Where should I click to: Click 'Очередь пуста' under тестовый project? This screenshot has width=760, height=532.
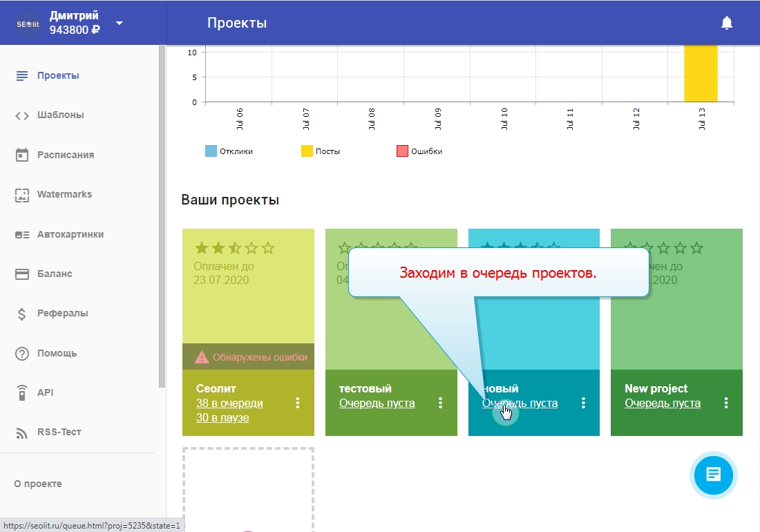[377, 403]
